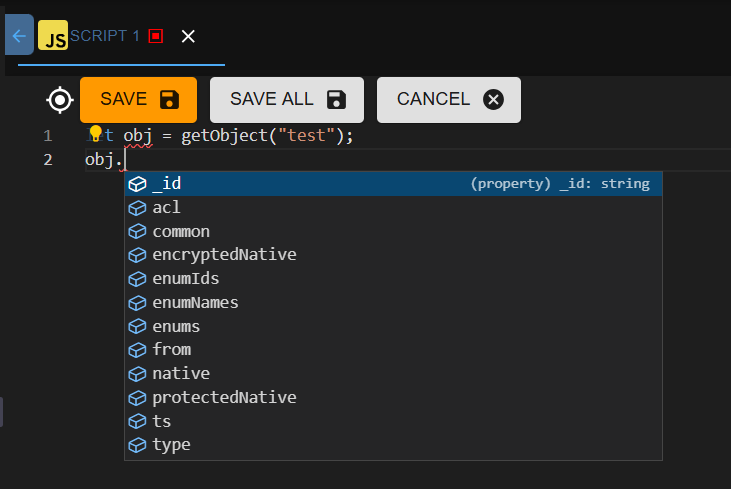
Task: Click the circled X icon on CANCEL button
Action: [493, 100]
